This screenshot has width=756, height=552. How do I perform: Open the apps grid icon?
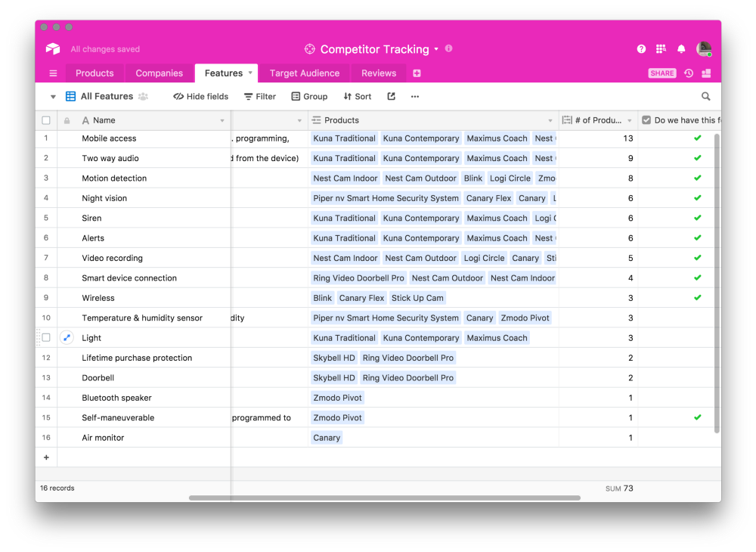click(661, 48)
